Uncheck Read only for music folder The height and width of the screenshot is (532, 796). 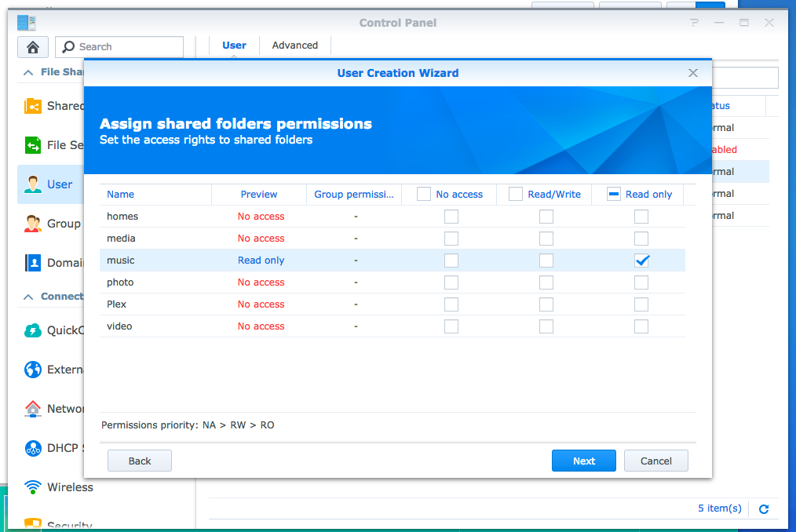[x=641, y=261]
